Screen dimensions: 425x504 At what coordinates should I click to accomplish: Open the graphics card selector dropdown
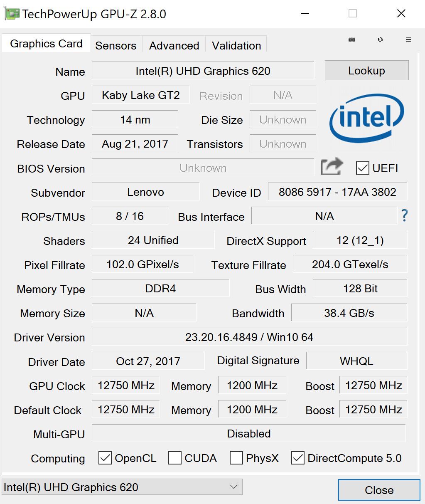click(233, 487)
